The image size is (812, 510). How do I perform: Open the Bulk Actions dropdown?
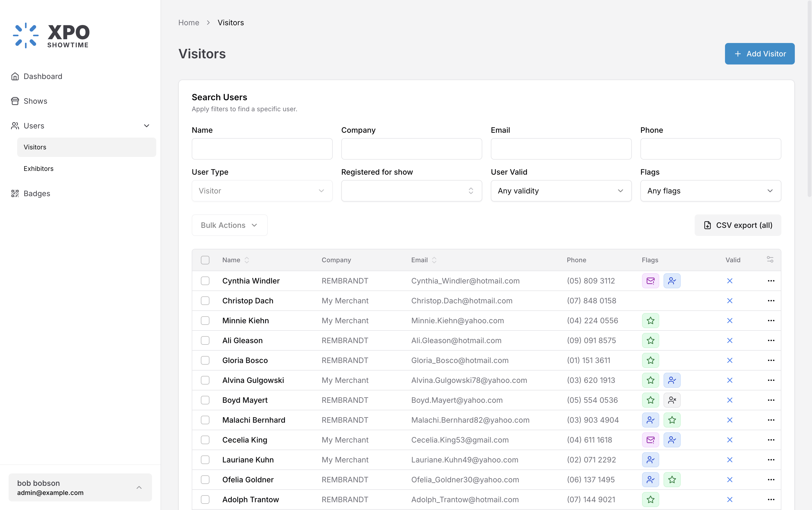point(229,225)
